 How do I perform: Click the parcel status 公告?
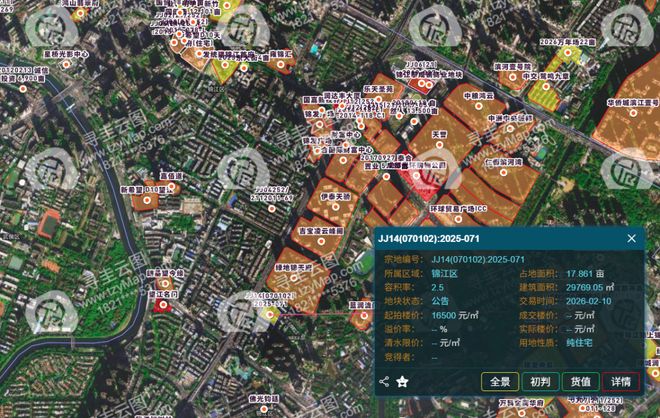[x=440, y=301]
